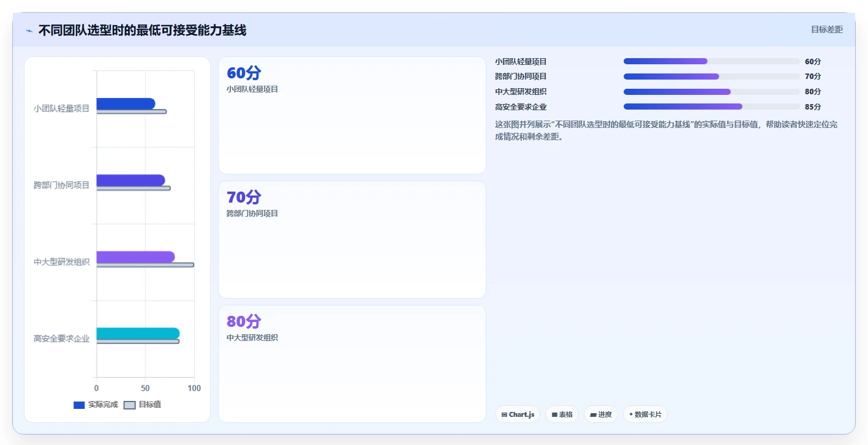Click the 100 tick on the x-axis
868x445 pixels.
pos(194,388)
